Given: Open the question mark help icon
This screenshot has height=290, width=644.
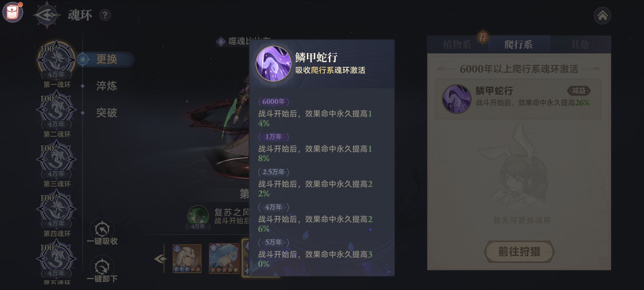Looking at the screenshot, I should 105,15.
